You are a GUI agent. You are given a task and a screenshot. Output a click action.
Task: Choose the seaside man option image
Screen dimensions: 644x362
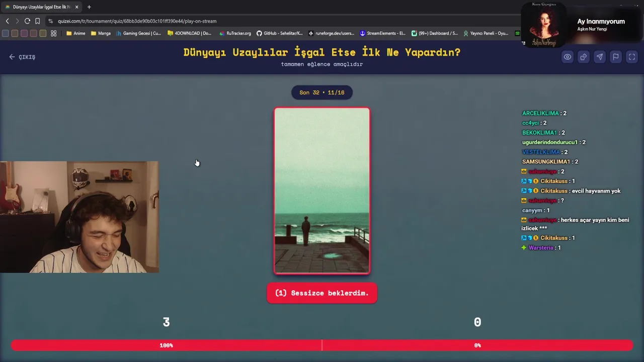(x=322, y=191)
